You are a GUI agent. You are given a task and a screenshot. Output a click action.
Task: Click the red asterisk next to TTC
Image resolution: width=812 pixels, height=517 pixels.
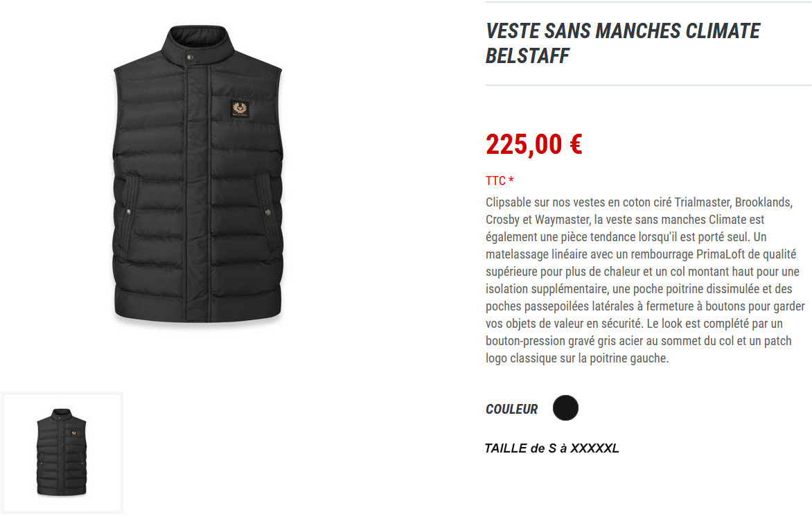coord(511,179)
